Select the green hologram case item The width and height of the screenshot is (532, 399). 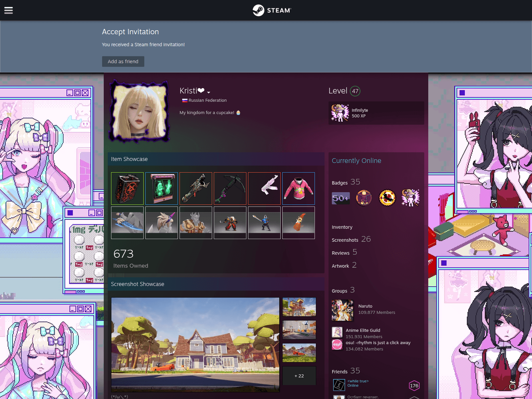pos(162,189)
